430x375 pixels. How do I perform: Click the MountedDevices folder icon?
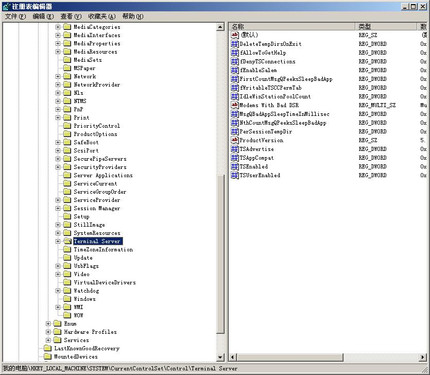click(48, 356)
